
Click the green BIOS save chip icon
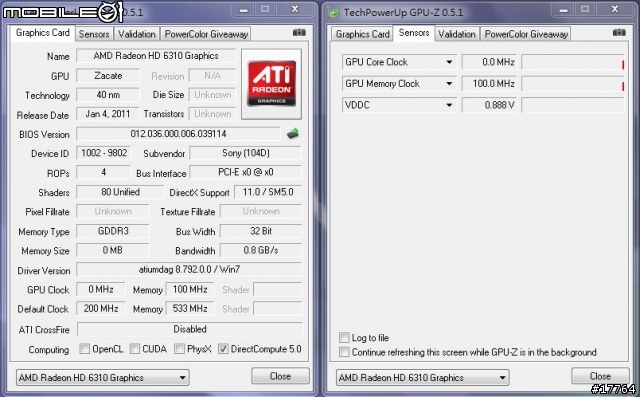coord(293,133)
